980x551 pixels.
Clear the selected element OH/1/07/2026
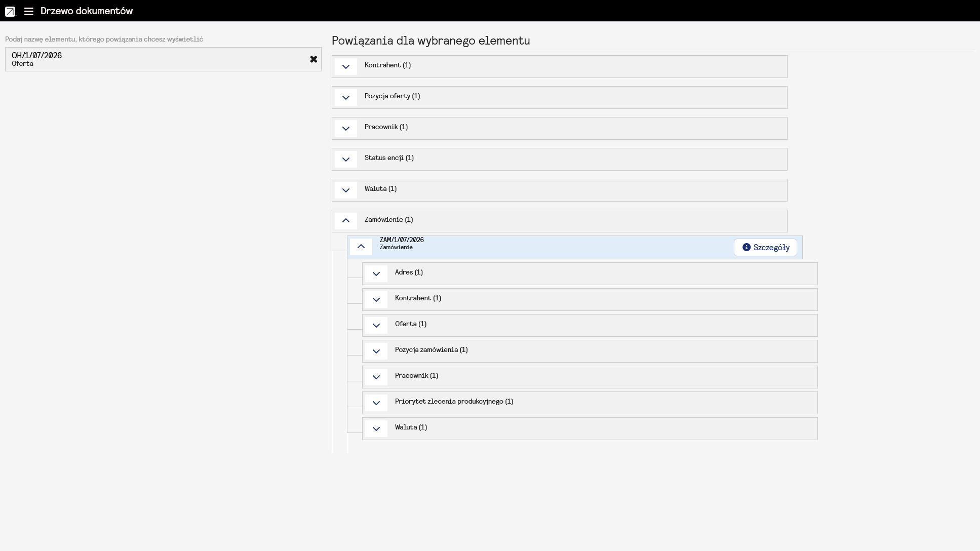[x=313, y=59]
